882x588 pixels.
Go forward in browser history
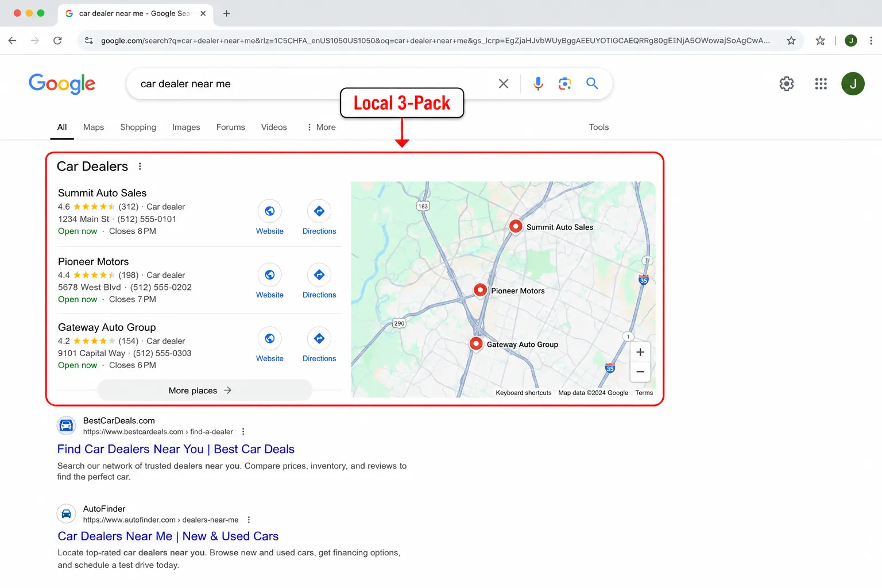point(35,41)
